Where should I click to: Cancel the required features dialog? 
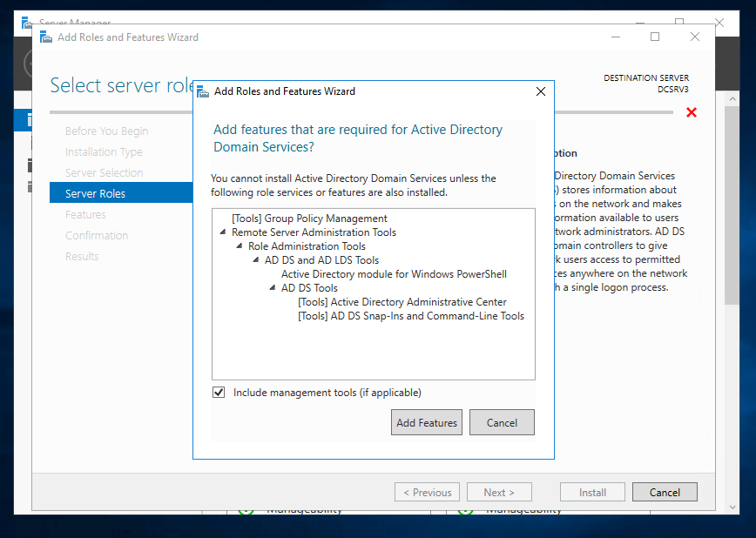click(x=502, y=422)
